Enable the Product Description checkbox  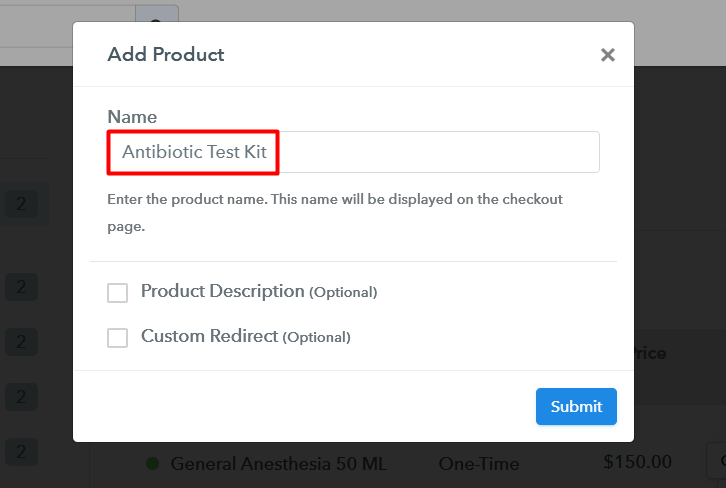(118, 292)
